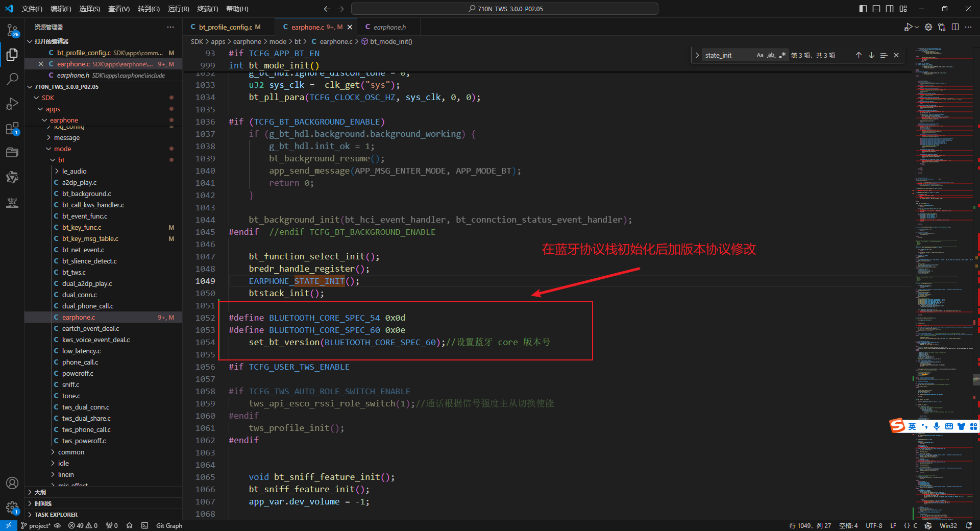The image size is (980, 531).
Task: Click Git Graph in status bar
Action: click(169, 525)
